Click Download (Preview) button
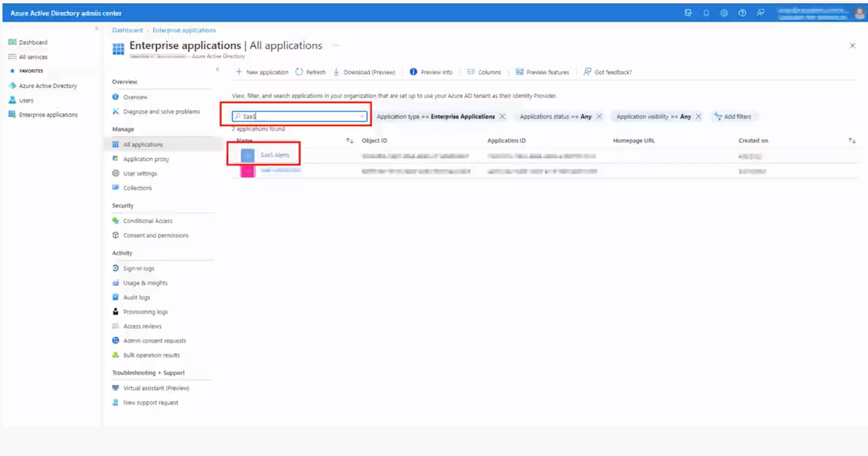Image resolution: width=868 pixels, height=456 pixels. (364, 72)
